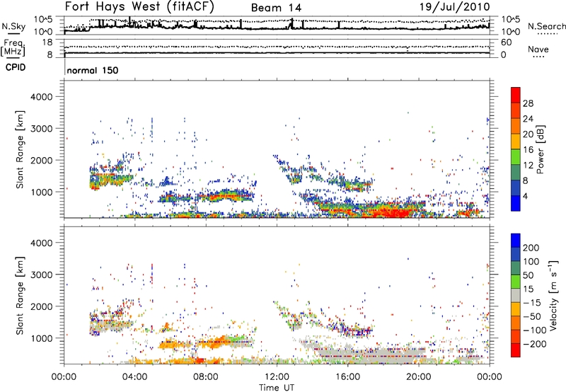Pick the gray swatch in Velocity colorbar
The height and width of the screenshot is (392, 566).
[x=516, y=295]
